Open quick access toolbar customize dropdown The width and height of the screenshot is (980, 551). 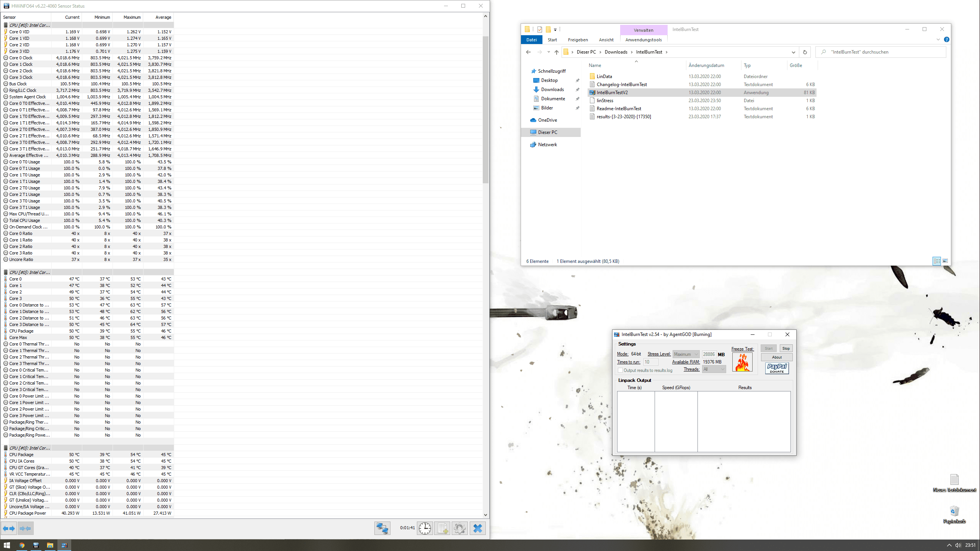coord(555,29)
